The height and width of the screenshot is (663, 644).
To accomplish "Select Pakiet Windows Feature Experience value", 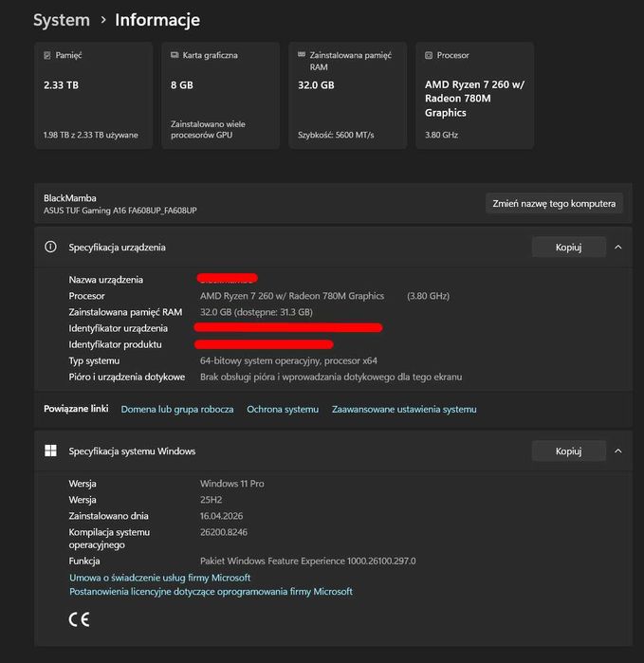I will (308, 562).
